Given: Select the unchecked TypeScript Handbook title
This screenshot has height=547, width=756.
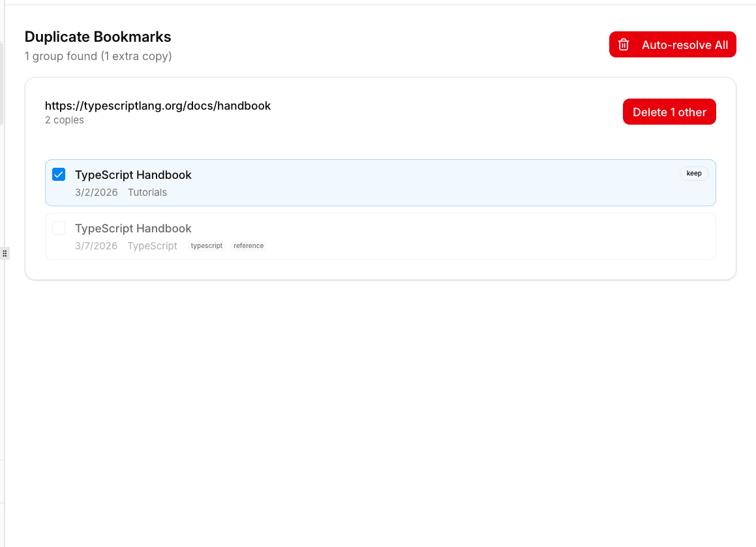Looking at the screenshot, I should click(x=133, y=228).
